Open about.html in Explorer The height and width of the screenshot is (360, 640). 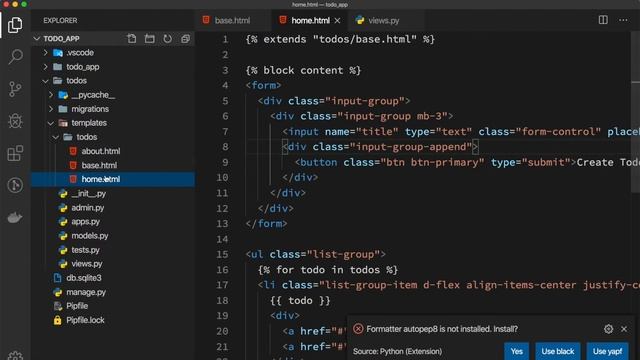[x=101, y=151]
